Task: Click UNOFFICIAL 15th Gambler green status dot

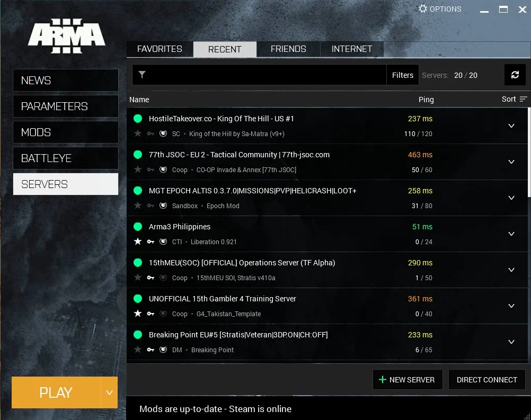Action: click(138, 299)
